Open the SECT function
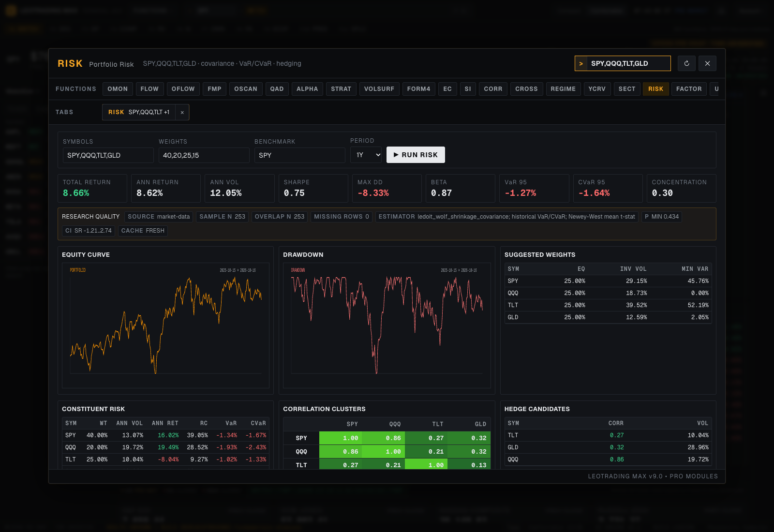Screen dimensions: 774x532 (627, 89)
